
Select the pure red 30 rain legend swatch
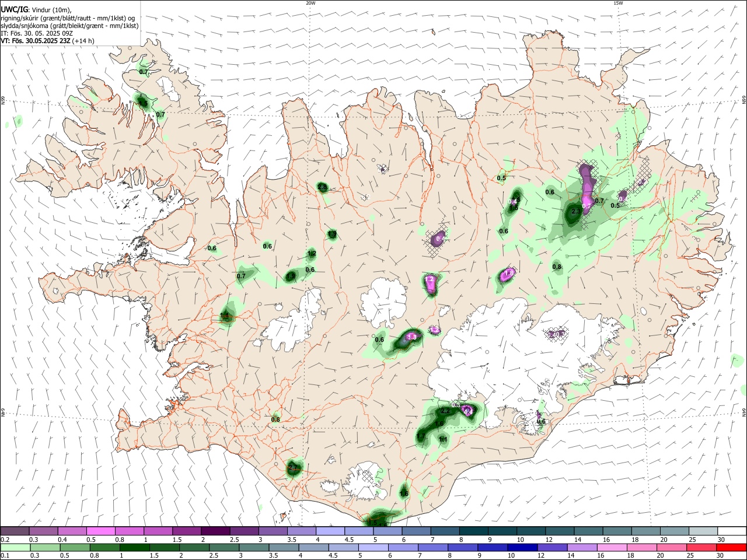(x=731, y=547)
